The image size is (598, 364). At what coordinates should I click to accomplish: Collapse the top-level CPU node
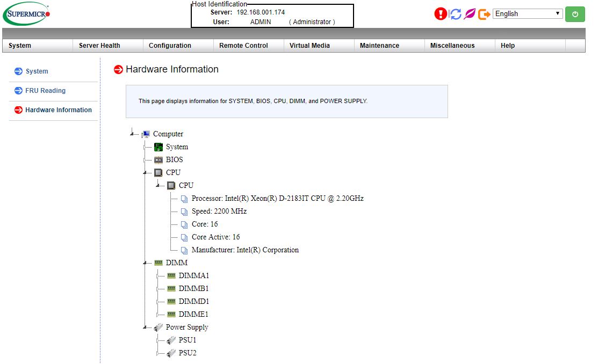[145, 173]
